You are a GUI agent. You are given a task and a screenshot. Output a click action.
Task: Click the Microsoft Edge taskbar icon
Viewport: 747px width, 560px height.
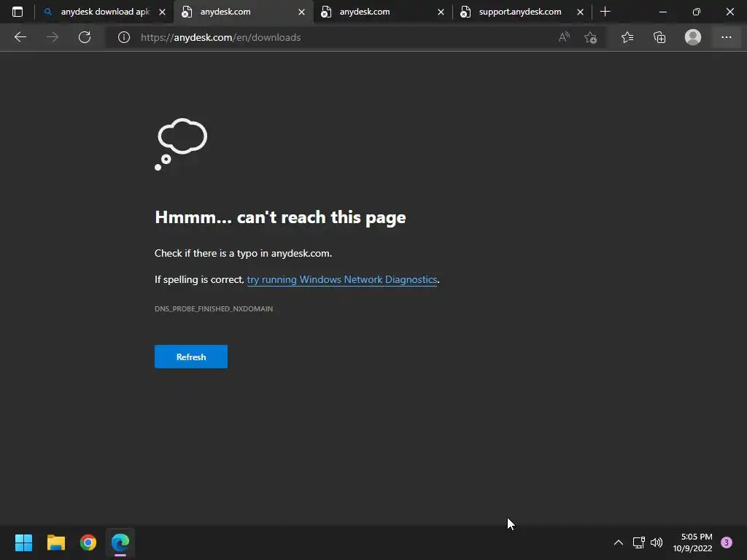[120, 542]
